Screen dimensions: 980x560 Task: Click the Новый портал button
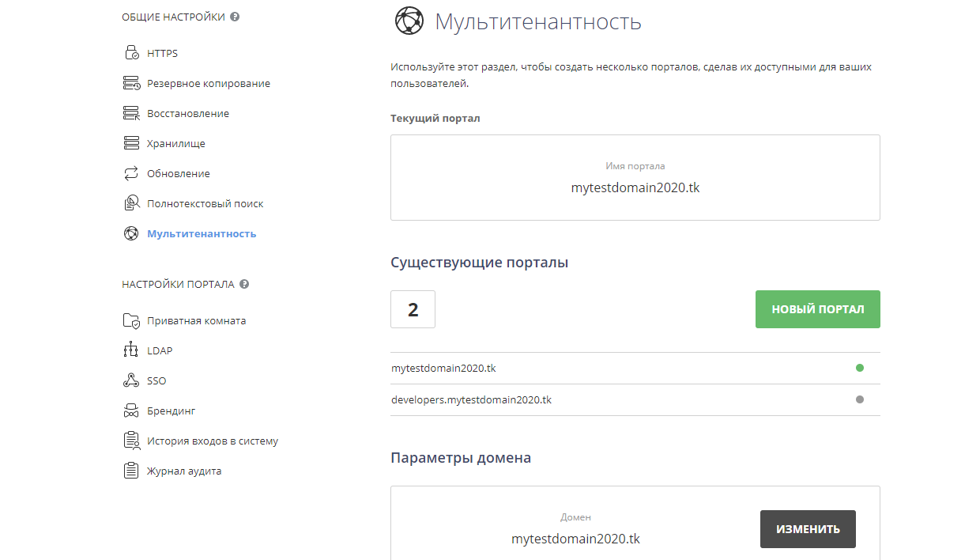[x=818, y=309]
